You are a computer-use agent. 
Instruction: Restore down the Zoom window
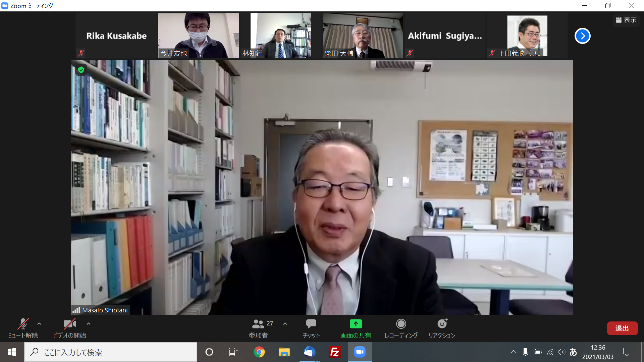click(x=608, y=6)
